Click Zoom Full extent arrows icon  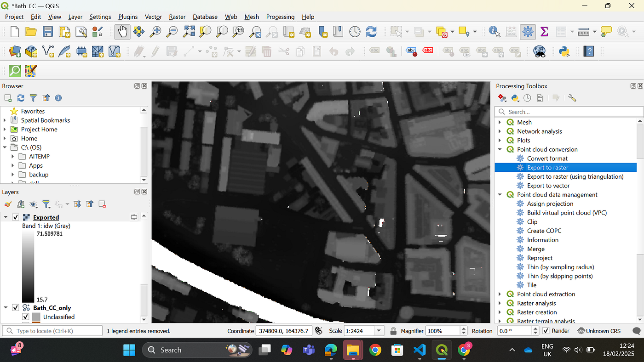click(189, 32)
